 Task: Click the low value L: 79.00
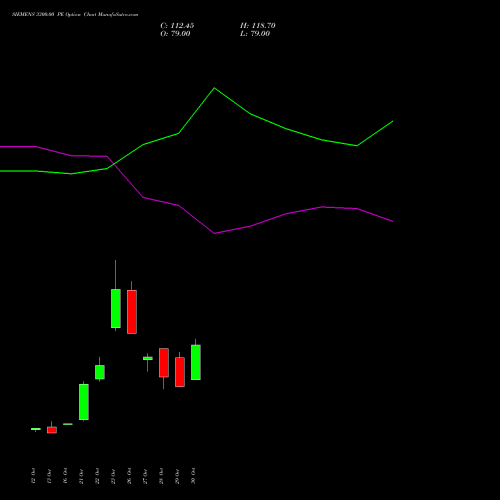255,34
